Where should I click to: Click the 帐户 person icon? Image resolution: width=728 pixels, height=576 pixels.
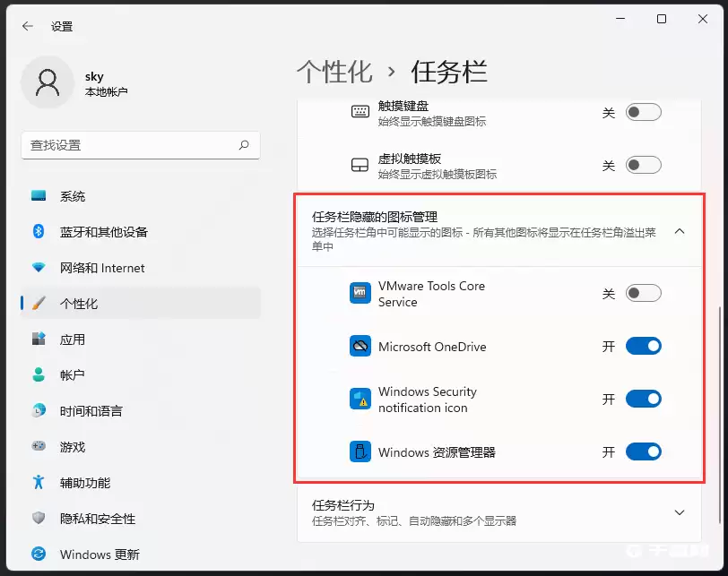click(39, 374)
